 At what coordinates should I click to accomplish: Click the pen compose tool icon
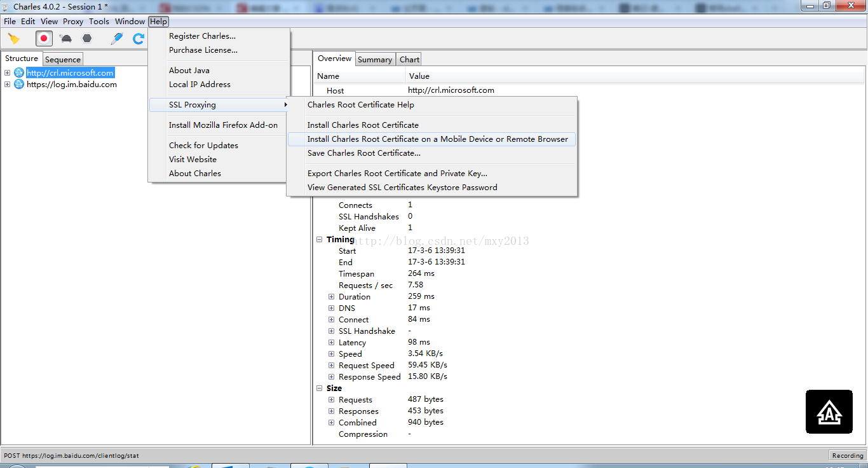point(117,38)
